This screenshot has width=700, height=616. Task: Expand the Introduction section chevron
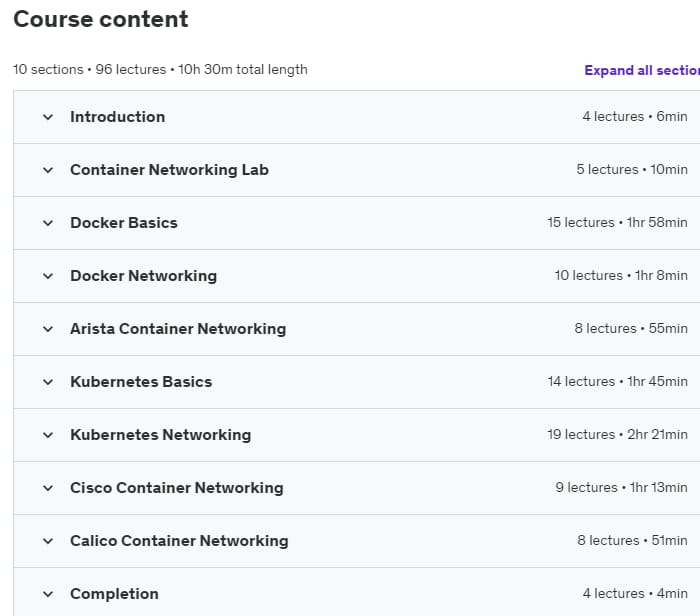coord(48,117)
